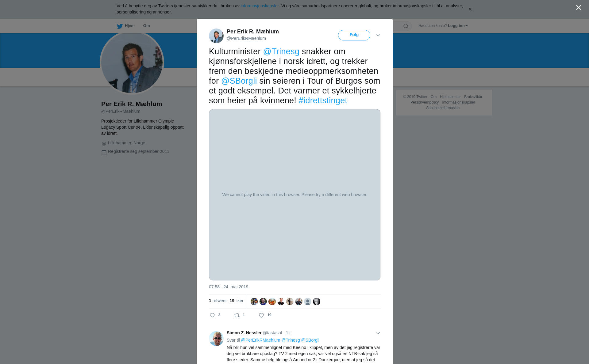Viewport: 589px width, 364px height.
Task: Dismiss the cookie notice banner
Action: point(470,9)
